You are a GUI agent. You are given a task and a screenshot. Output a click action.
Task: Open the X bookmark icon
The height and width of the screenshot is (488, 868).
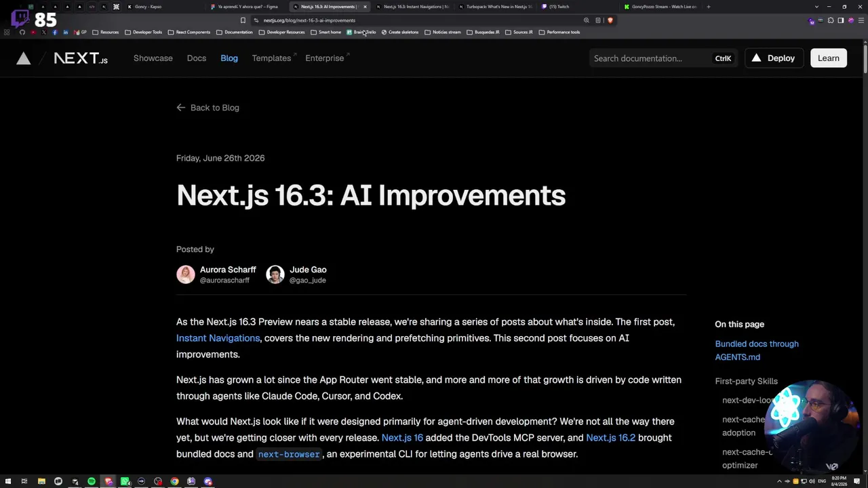(x=44, y=33)
